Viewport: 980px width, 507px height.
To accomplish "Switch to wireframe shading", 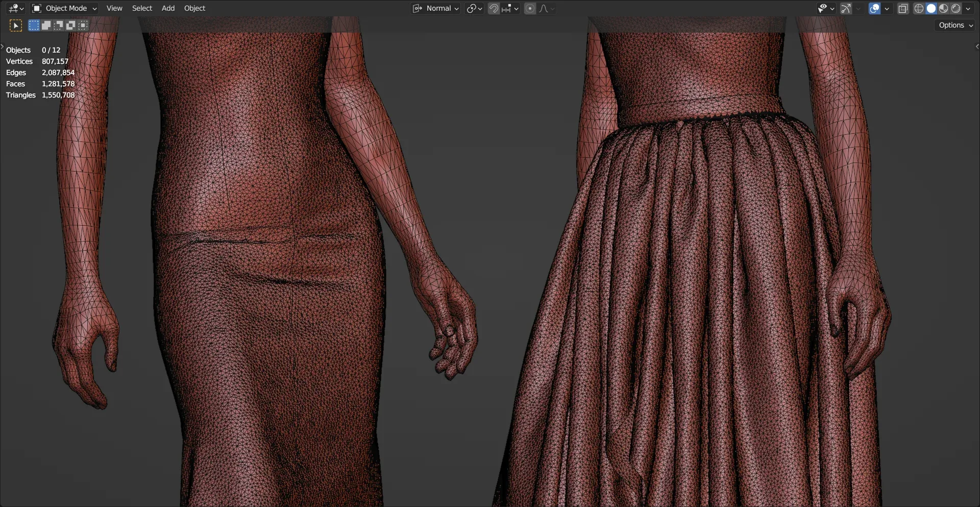I will pos(919,8).
